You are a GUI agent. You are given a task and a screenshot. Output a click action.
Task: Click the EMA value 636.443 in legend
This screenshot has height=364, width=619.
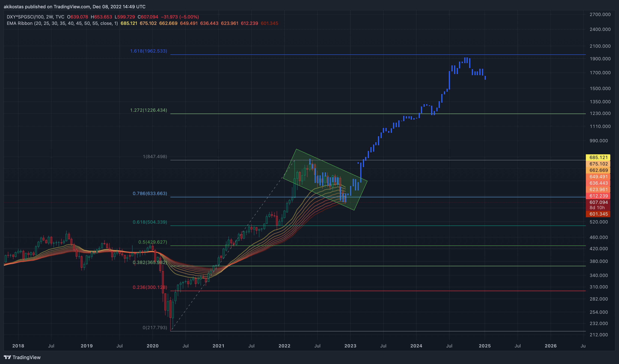[x=209, y=23]
